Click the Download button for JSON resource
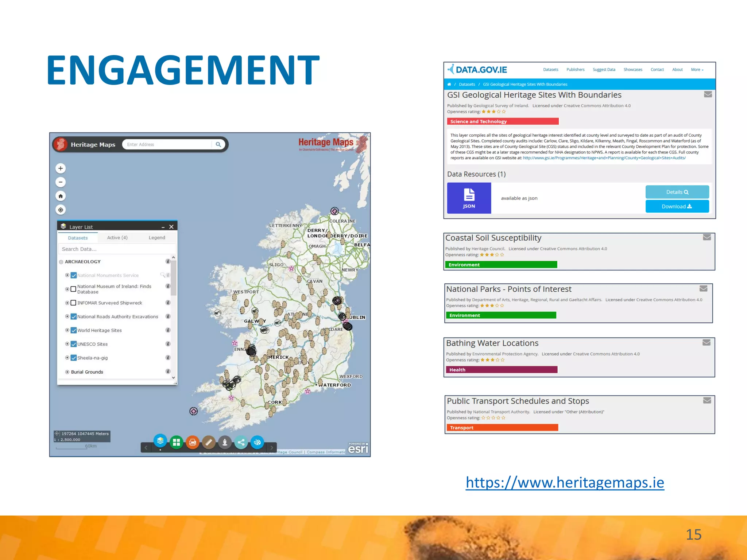Viewport: 747px width, 560px height. (x=677, y=206)
